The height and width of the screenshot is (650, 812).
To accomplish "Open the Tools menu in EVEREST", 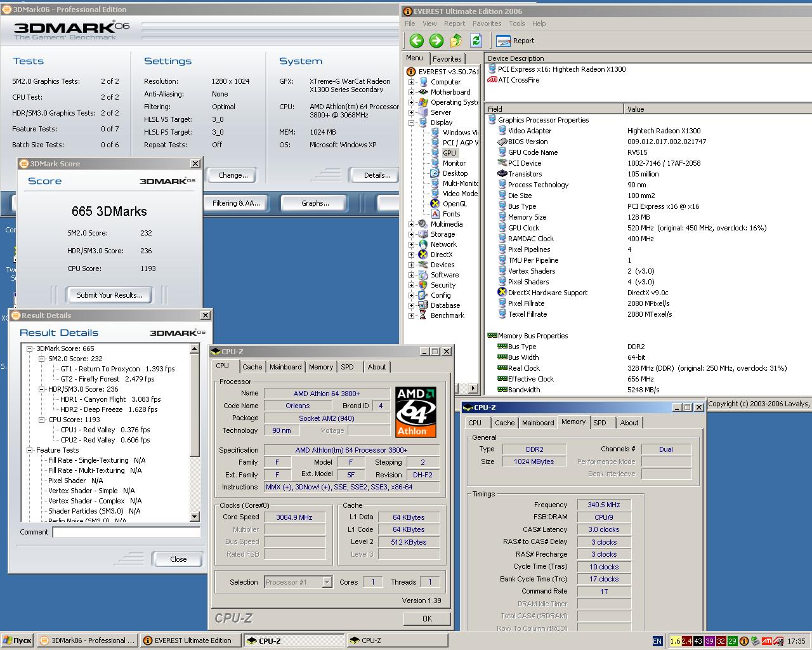I will point(516,23).
